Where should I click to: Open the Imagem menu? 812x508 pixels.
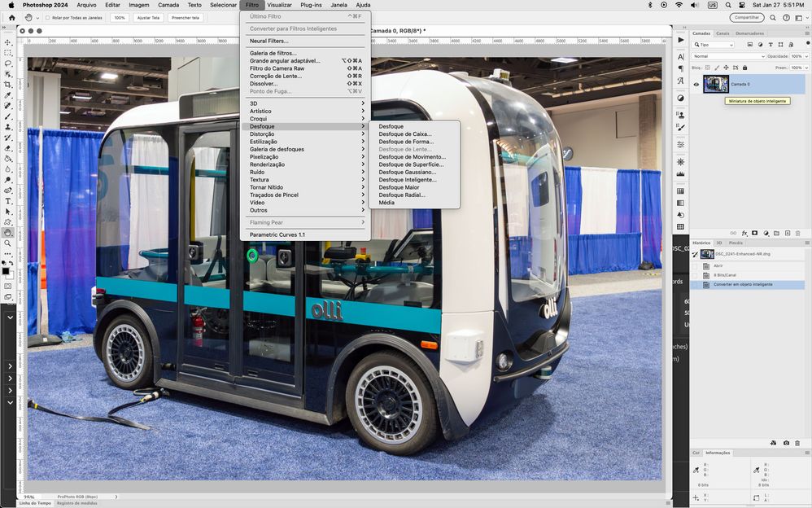coord(139,5)
